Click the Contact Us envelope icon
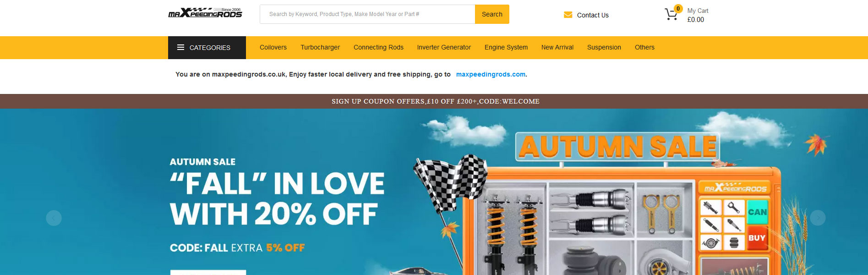868x275 pixels. tap(568, 15)
